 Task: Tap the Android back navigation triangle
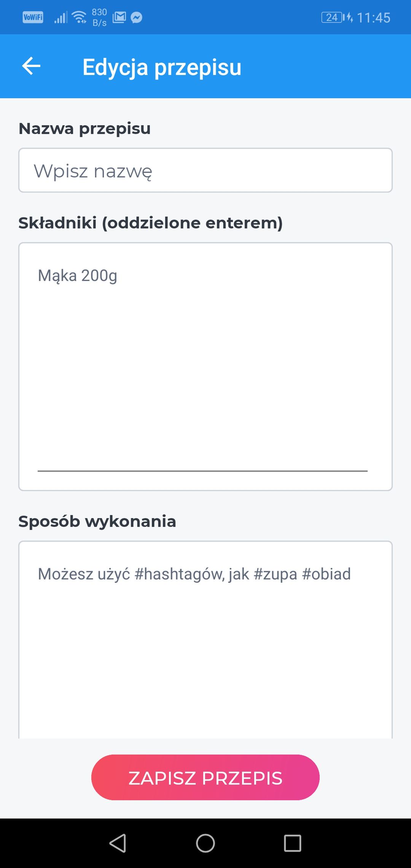pyautogui.click(x=118, y=843)
